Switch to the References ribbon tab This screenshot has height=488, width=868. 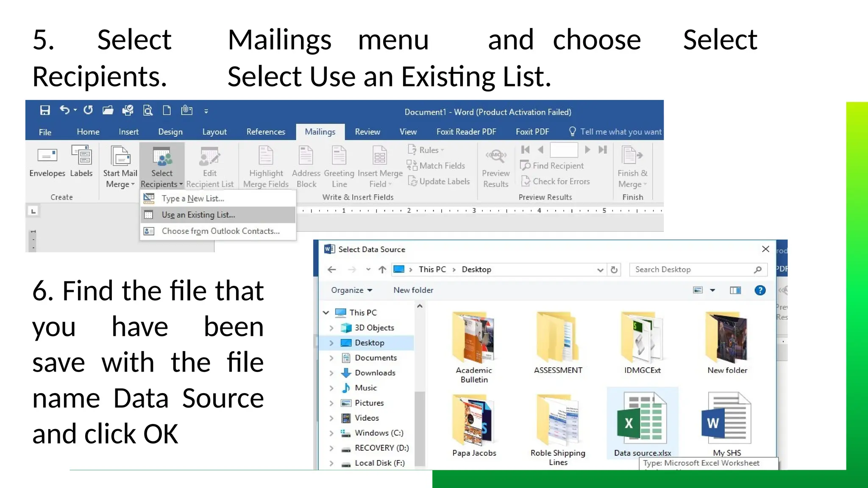click(266, 132)
